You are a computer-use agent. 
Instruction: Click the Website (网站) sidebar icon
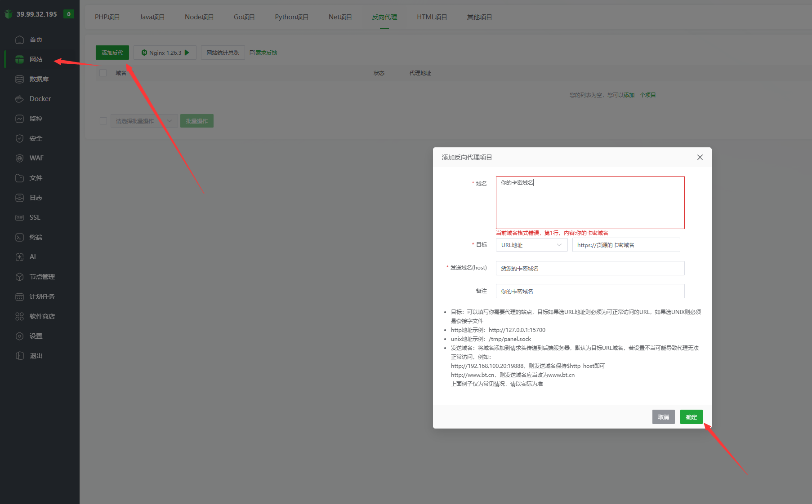pyautogui.click(x=19, y=59)
